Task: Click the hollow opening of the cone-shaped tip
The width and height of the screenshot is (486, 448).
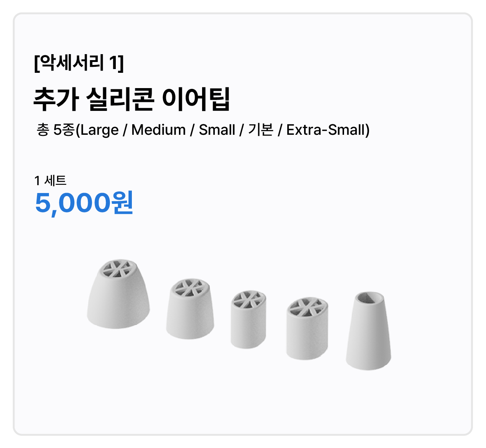Action: click(368, 298)
